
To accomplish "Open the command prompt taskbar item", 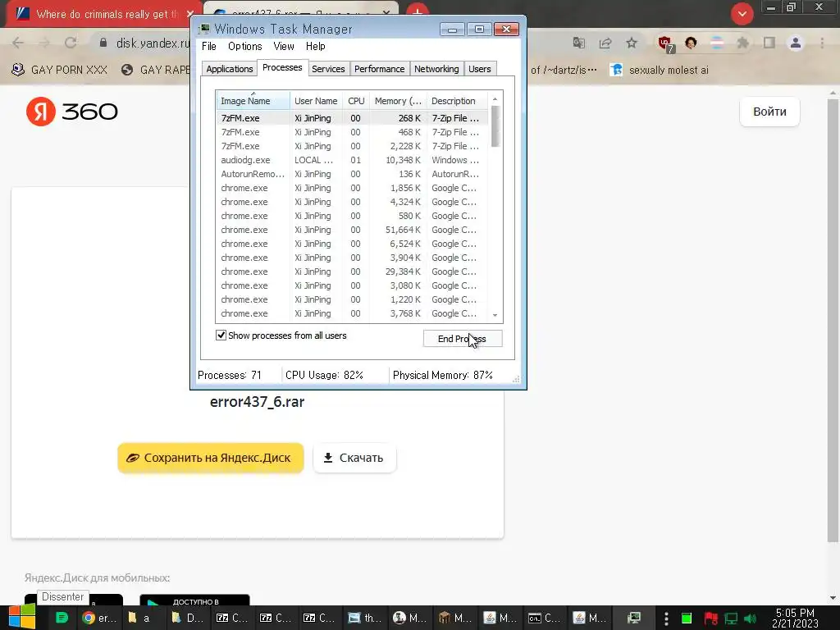I will [544, 618].
